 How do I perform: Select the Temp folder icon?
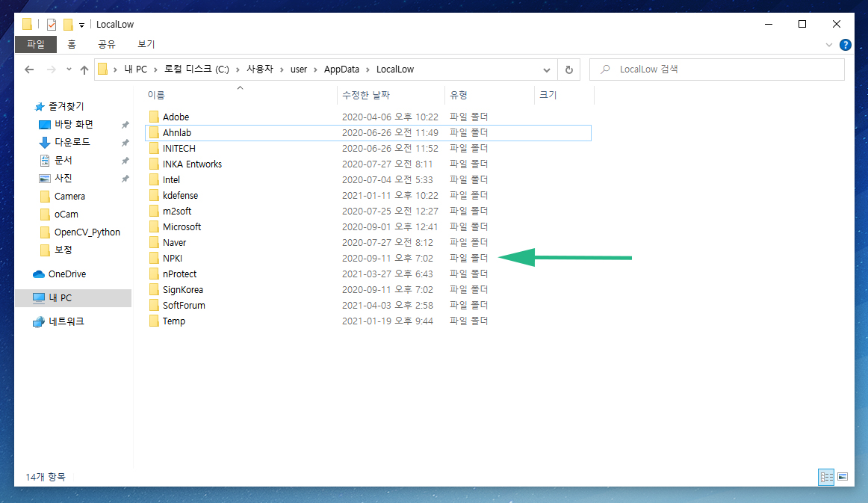(x=154, y=321)
